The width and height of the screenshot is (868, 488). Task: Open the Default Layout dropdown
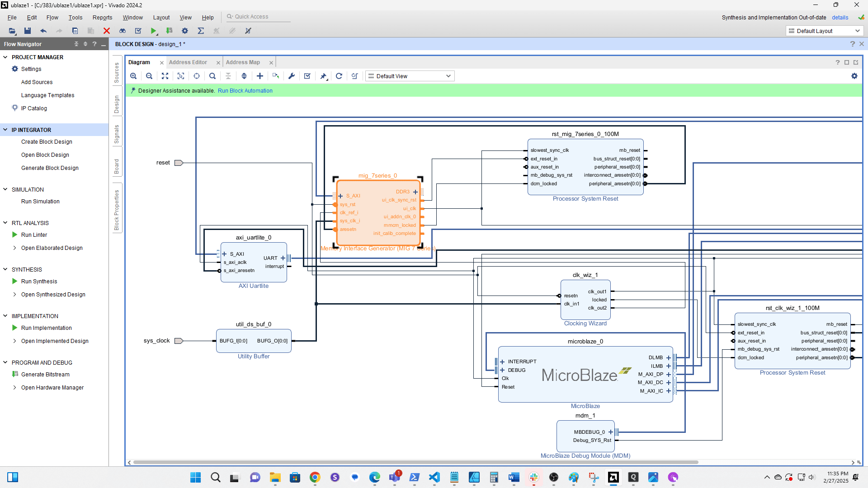coord(824,31)
